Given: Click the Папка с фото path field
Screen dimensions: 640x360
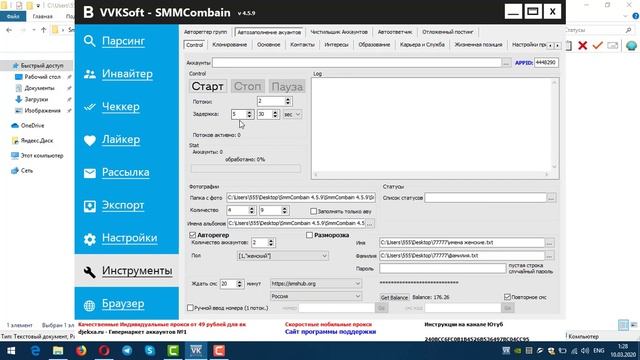Looking at the screenshot, I should (301, 198).
